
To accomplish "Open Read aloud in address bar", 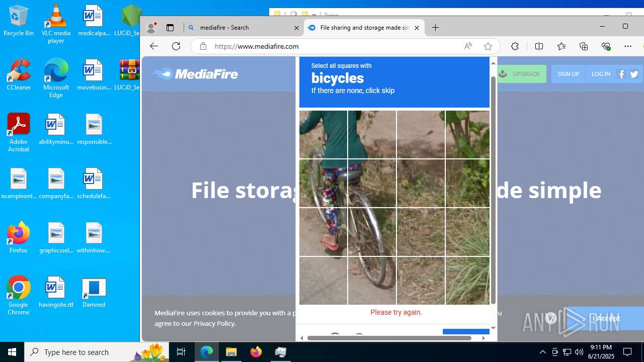I will coord(468,46).
